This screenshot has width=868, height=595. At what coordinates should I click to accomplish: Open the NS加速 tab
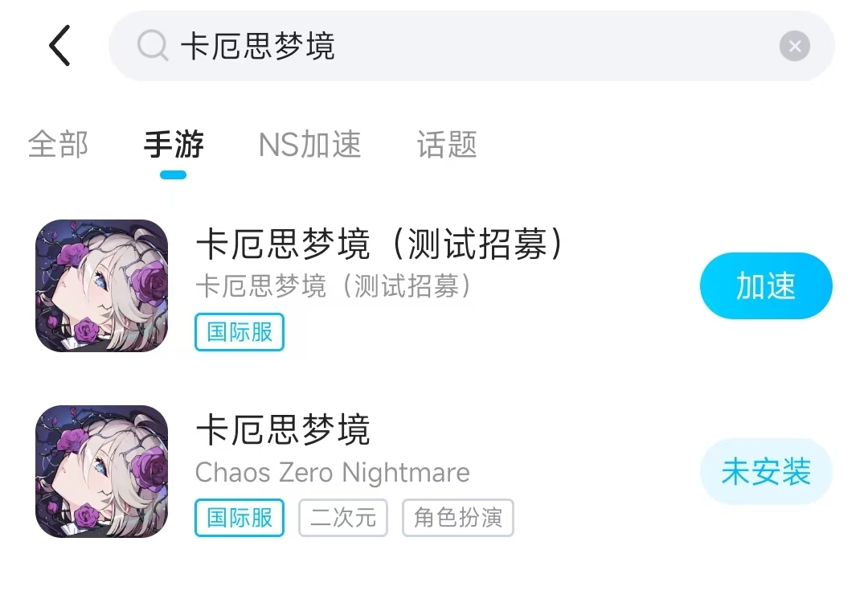point(309,146)
